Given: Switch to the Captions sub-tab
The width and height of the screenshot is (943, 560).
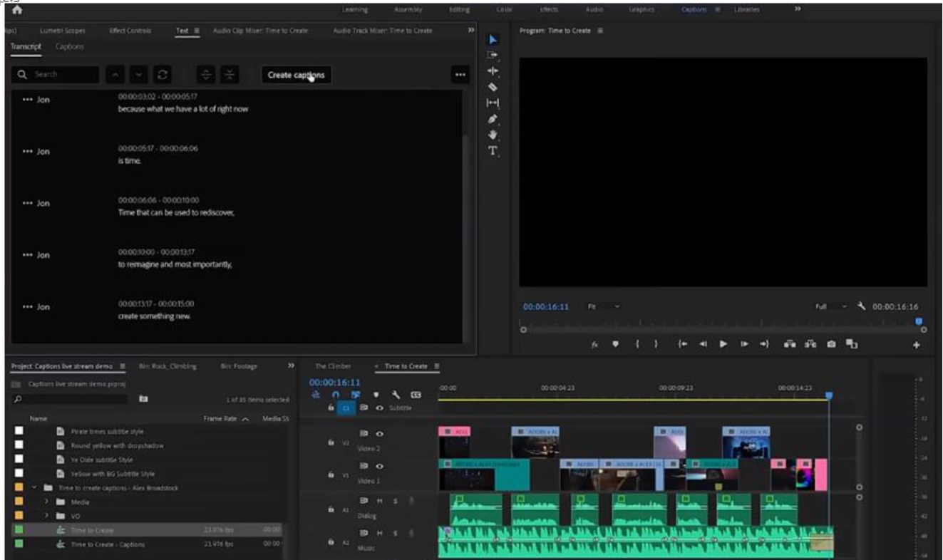Looking at the screenshot, I should click(70, 46).
